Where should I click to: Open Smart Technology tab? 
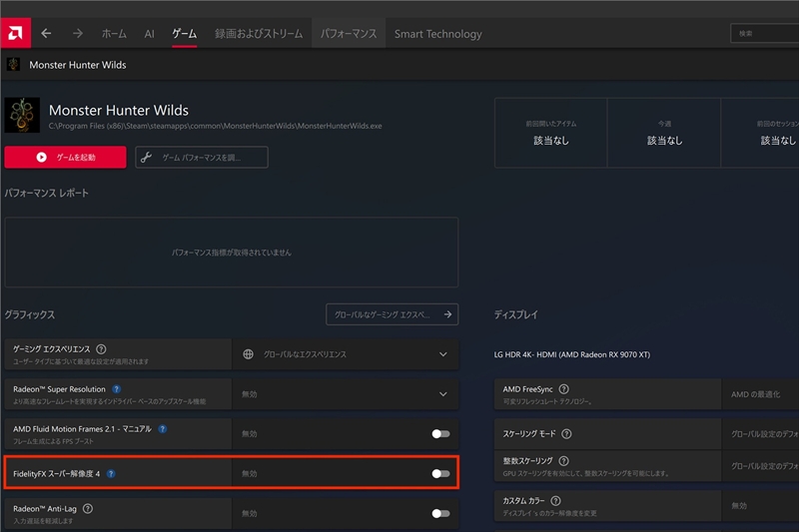tap(438, 34)
